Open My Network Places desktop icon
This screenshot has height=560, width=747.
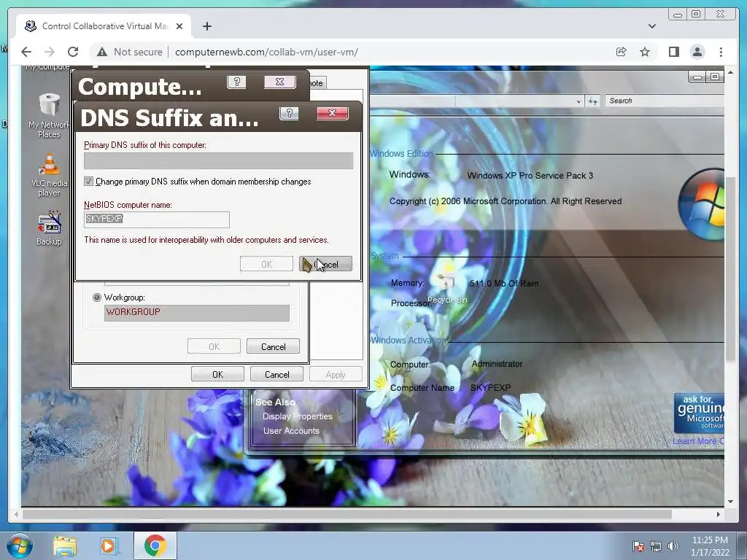click(49, 116)
